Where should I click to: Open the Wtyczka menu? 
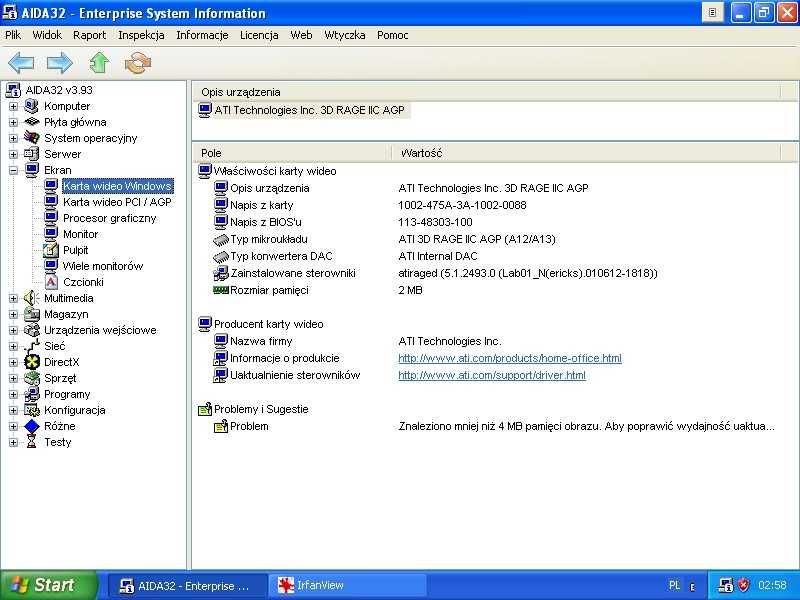pyautogui.click(x=344, y=35)
